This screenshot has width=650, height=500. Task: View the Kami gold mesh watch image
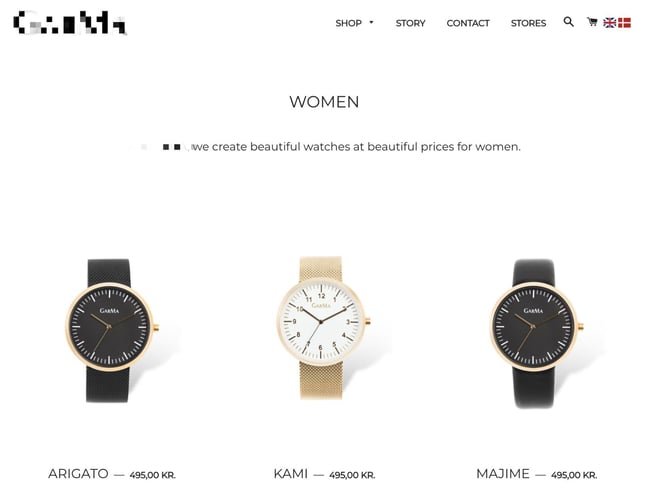[323, 328]
